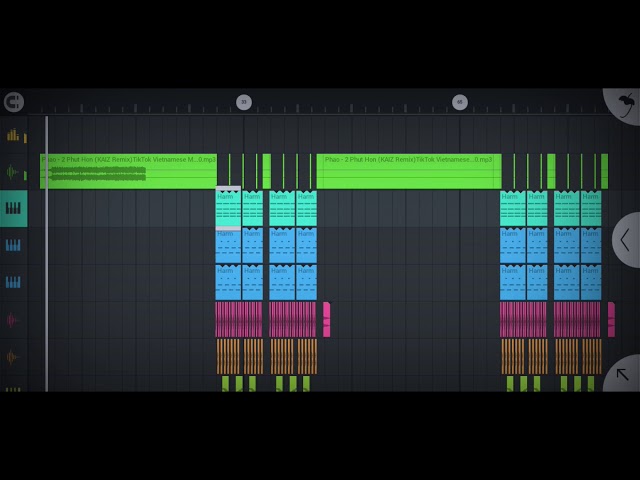Image resolution: width=640 pixels, height=480 pixels.
Task: Select lone pink clip after first pink group
Action: click(327, 320)
